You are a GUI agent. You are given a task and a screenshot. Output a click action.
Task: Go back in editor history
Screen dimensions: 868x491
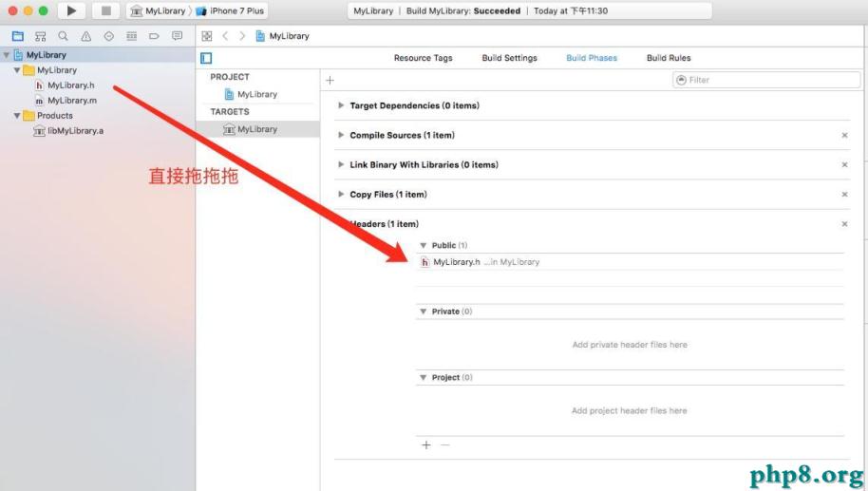(225, 36)
